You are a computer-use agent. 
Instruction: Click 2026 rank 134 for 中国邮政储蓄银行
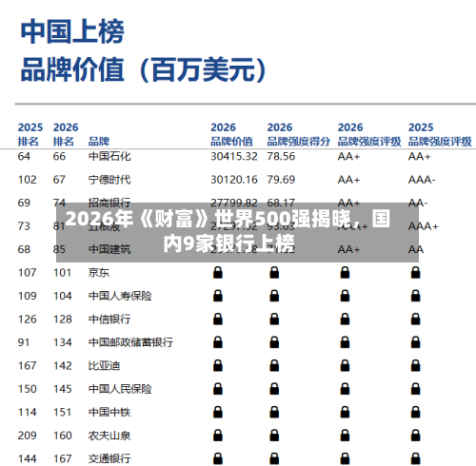(x=62, y=342)
